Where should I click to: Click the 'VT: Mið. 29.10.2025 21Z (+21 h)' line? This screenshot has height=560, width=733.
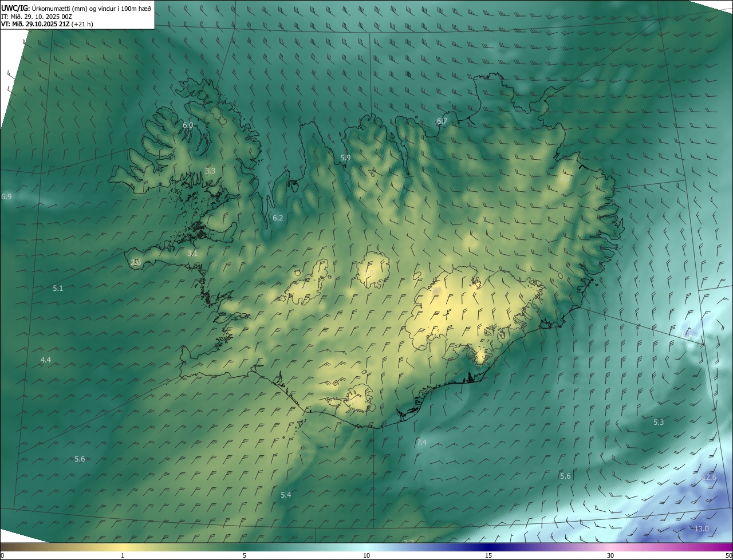pyautogui.click(x=47, y=24)
